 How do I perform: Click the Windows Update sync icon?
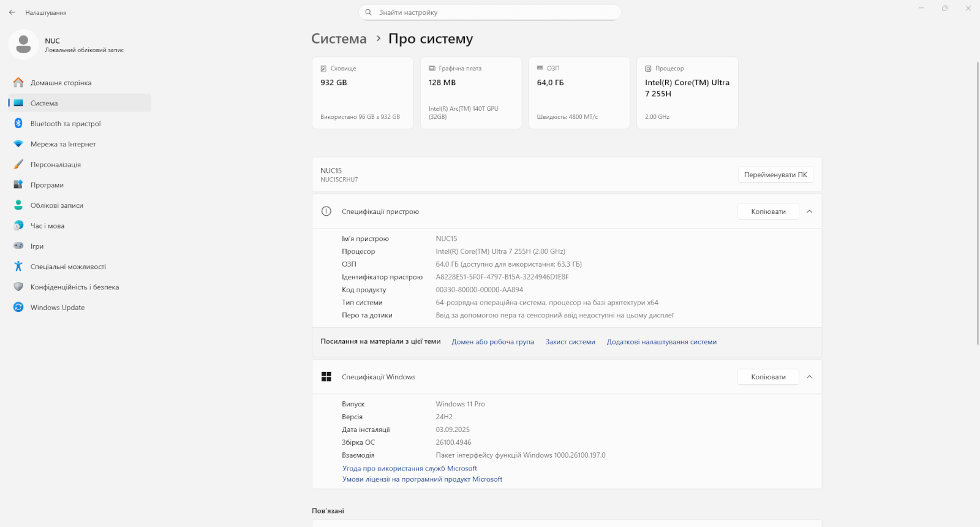click(x=18, y=307)
